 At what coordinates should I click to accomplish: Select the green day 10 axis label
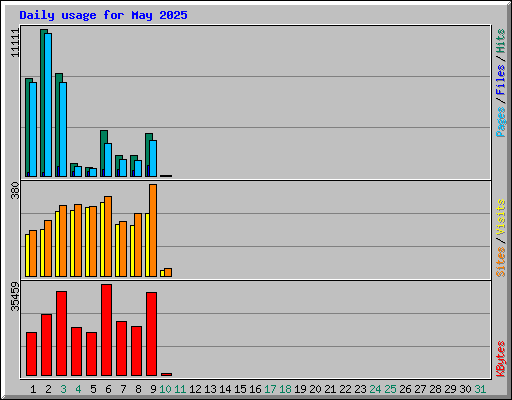[165, 389]
